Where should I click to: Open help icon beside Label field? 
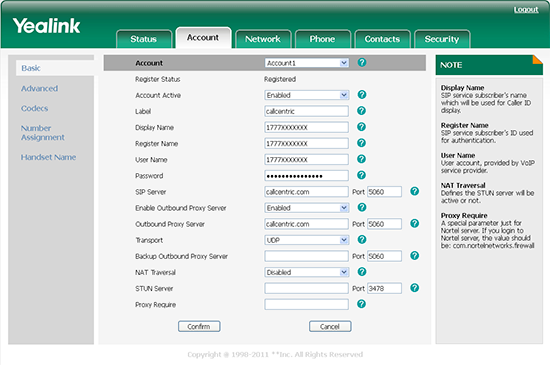pyautogui.click(x=361, y=111)
